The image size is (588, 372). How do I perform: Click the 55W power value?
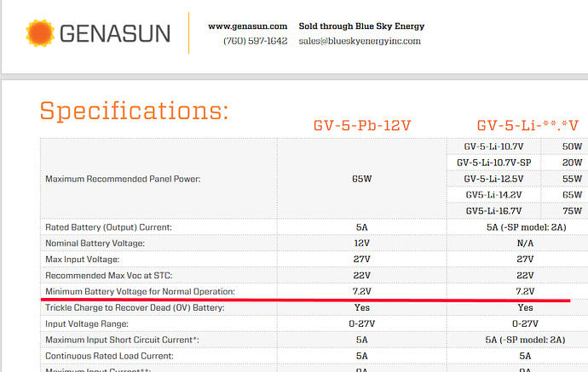[572, 179]
